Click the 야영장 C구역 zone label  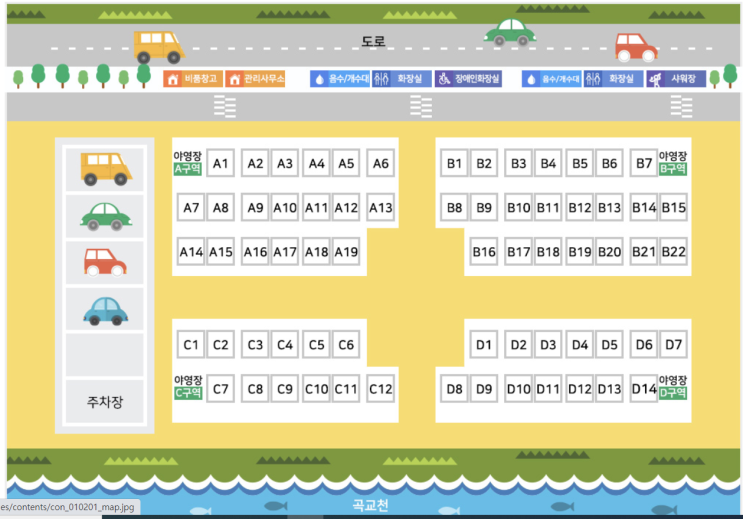[188, 387]
